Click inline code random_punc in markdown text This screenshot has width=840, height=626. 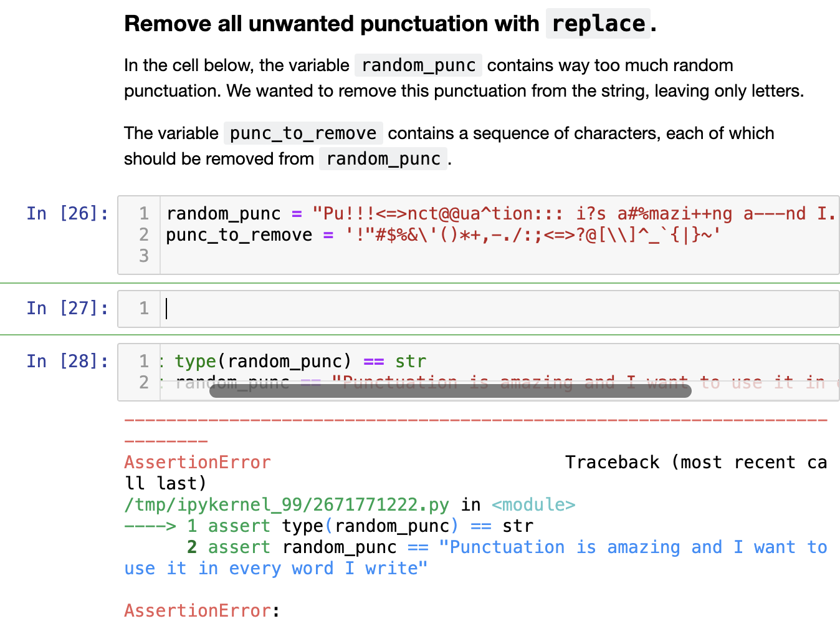pyautogui.click(x=418, y=65)
